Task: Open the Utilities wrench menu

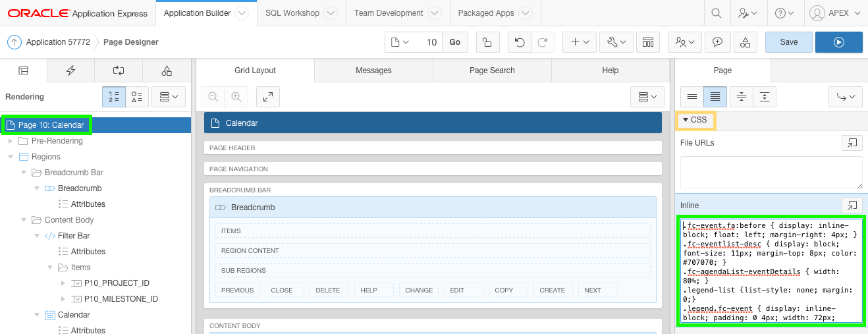Action: click(x=616, y=42)
